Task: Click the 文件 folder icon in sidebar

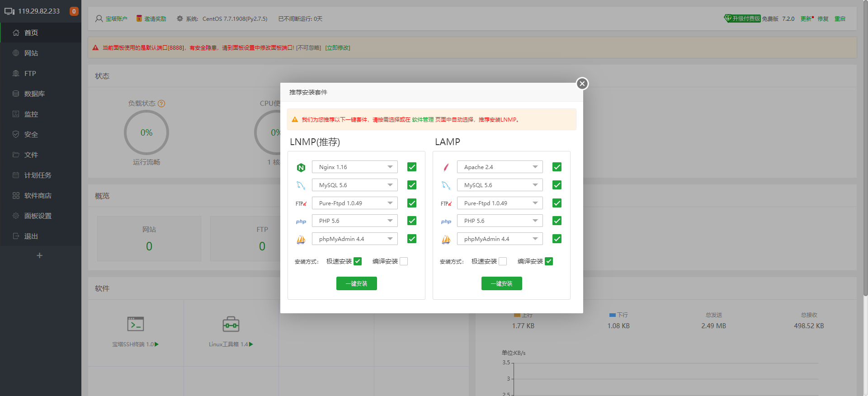Action: click(x=16, y=155)
